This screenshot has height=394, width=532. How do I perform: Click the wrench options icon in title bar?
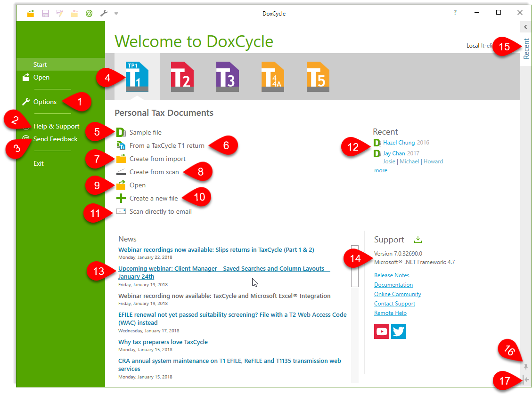pos(104,13)
